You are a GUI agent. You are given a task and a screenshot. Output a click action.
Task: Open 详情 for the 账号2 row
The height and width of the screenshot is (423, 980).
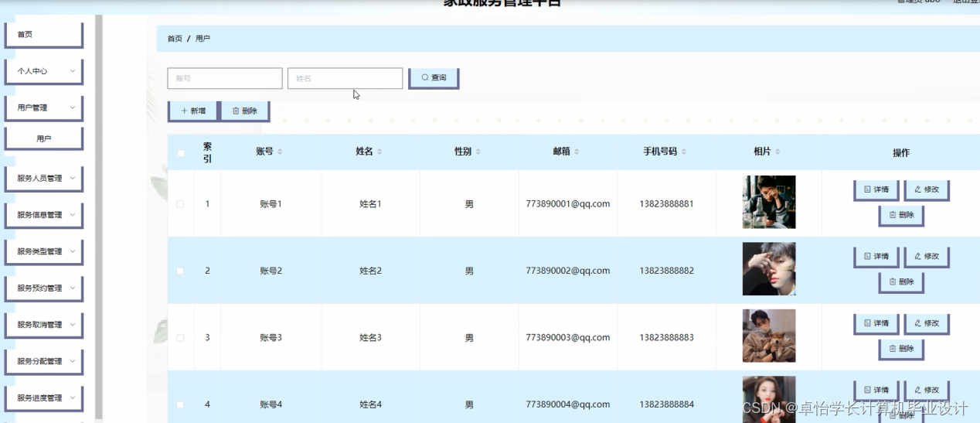click(876, 257)
